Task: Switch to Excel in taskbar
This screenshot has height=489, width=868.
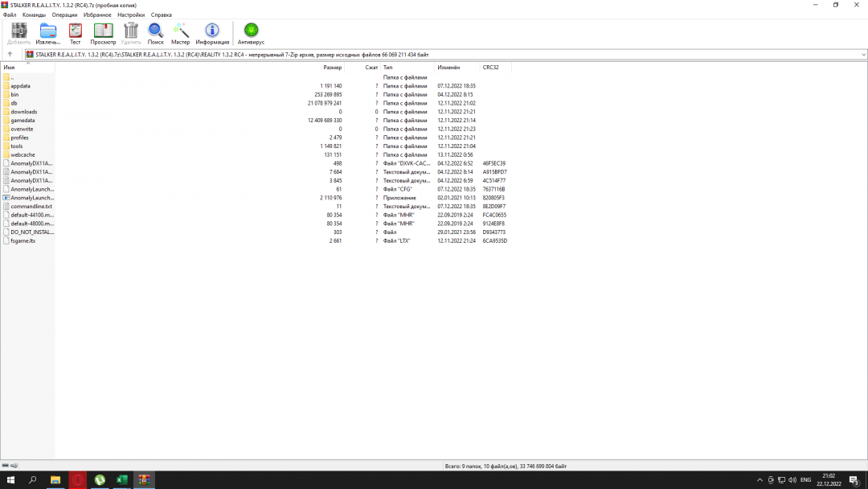Action: point(122,480)
